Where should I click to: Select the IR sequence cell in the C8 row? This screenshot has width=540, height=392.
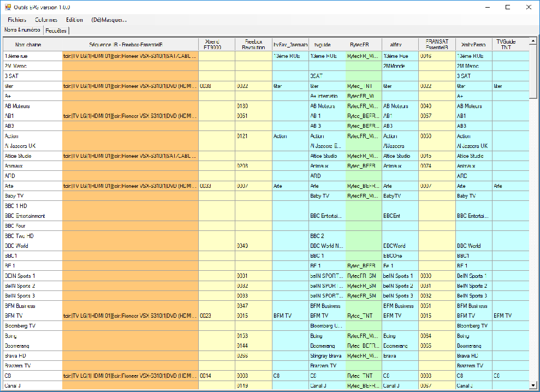click(130, 376)
